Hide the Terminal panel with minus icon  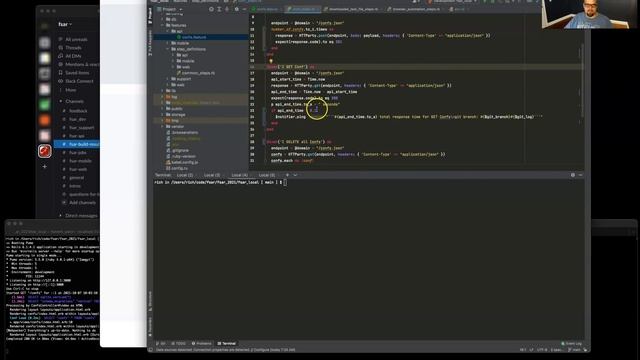pyautogui.click(x=580, y=175)
